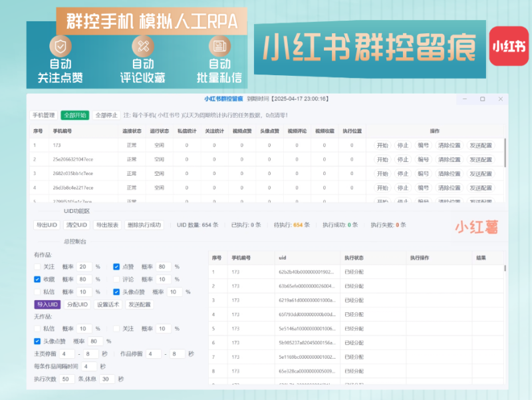Uncheck the 收藏 checkbox
This screenshot has width=532, height=400.
pyautogui.click(x=37, y=280)
